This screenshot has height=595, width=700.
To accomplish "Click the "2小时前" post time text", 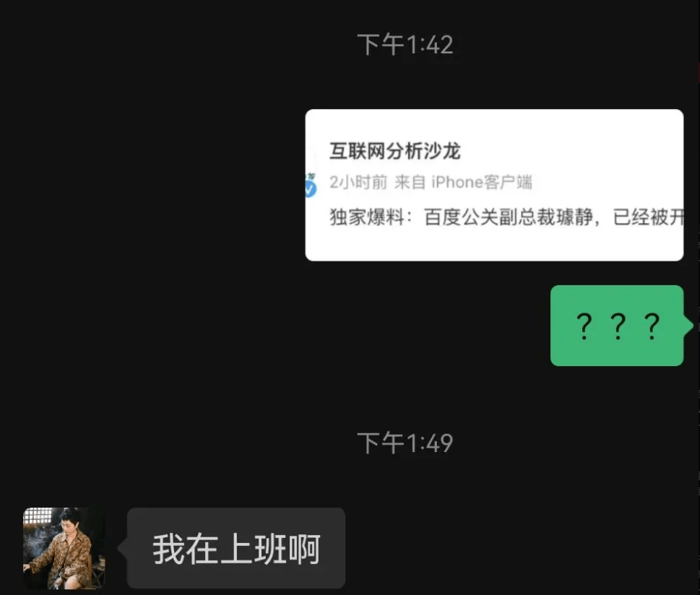I will coord(358,182).
